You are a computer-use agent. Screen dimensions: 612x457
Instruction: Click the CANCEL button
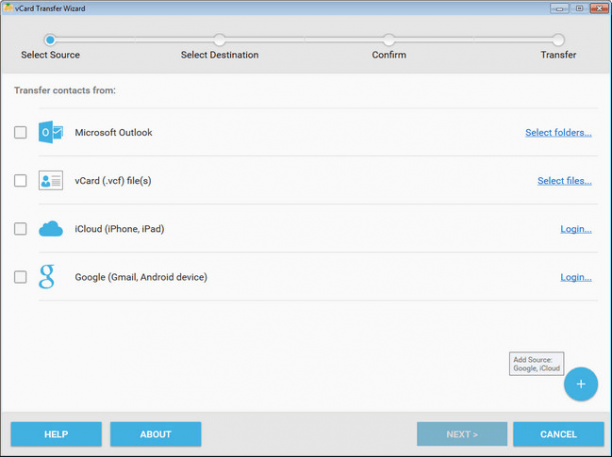pyautogui.click(x=559, y=434)
